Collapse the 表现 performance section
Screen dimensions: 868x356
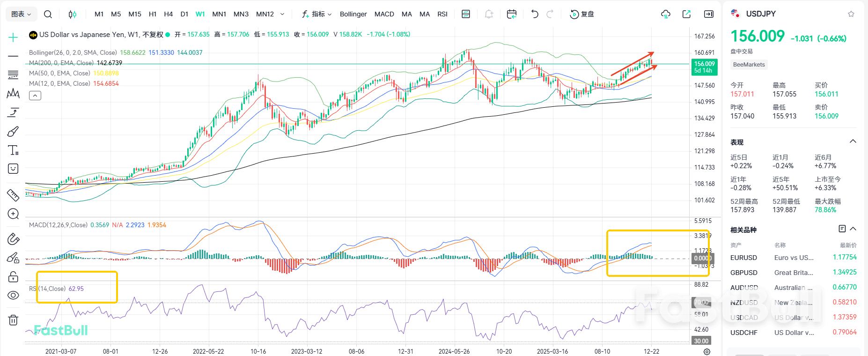(x=853, y=141)
